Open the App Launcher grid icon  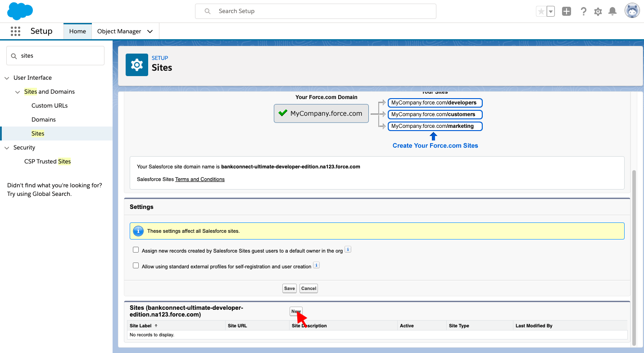tap(15, 31)
